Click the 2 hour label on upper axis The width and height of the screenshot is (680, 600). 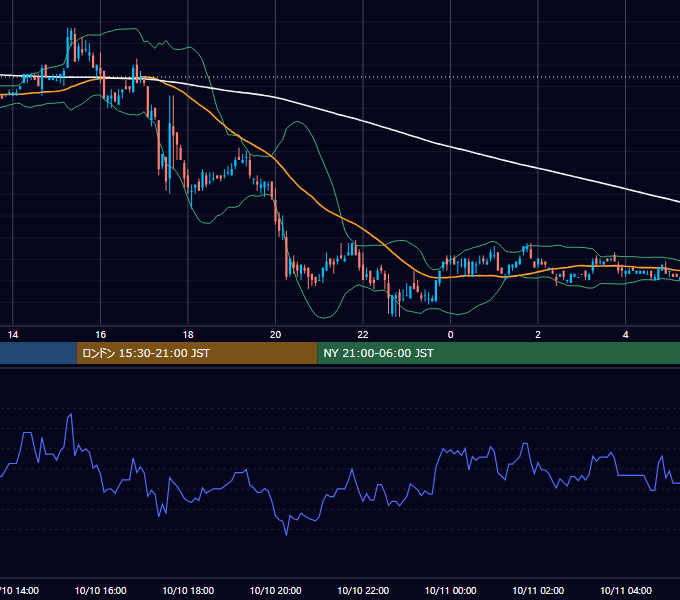[538, 335]
